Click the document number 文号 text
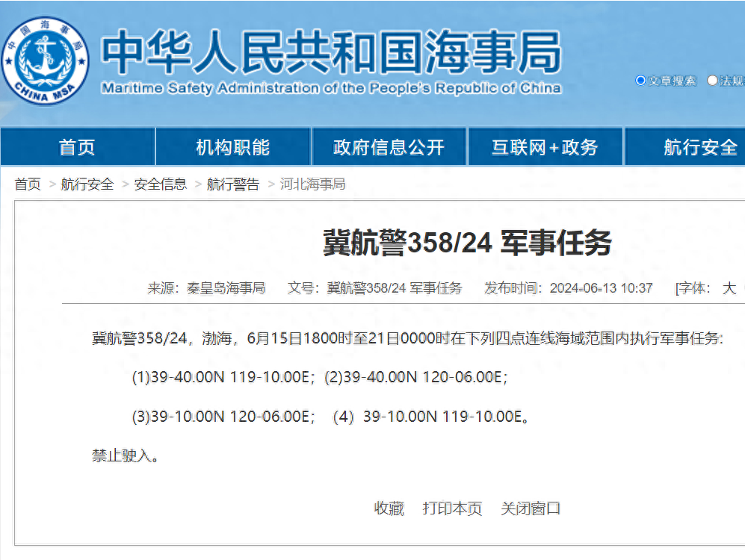 (x=374, y=288)
